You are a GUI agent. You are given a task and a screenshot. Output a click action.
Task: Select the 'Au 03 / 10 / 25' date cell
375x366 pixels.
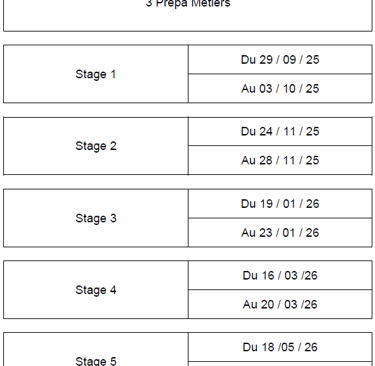(280, 88)
